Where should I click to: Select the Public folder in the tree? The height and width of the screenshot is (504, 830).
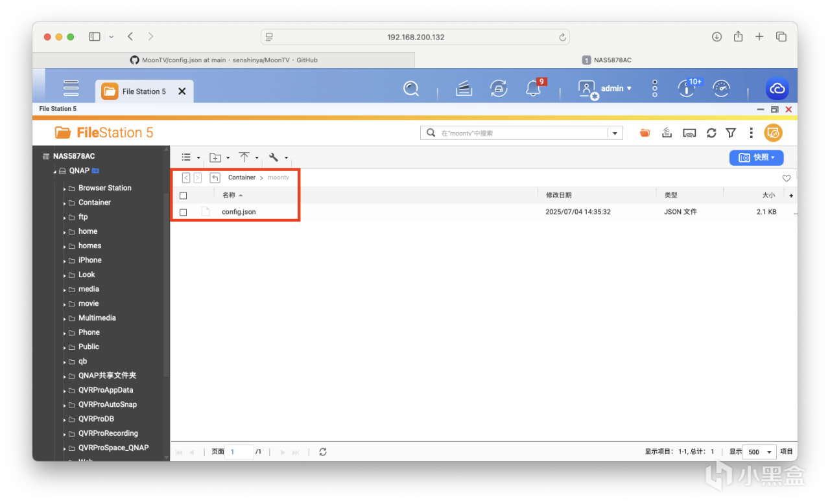tap(89, 347)
